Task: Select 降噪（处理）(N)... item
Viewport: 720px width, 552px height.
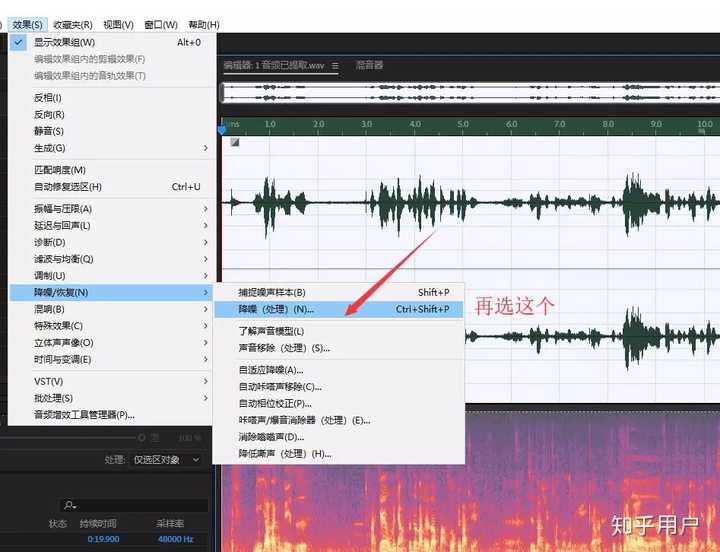Action: [x=339, y=310]
